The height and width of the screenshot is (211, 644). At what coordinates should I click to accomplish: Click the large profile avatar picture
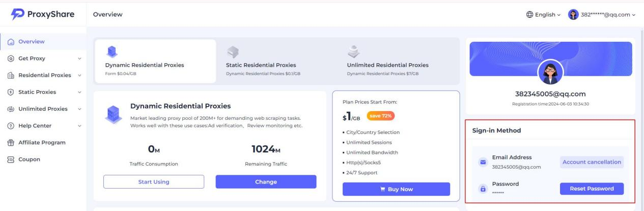(x=551, y=73)
